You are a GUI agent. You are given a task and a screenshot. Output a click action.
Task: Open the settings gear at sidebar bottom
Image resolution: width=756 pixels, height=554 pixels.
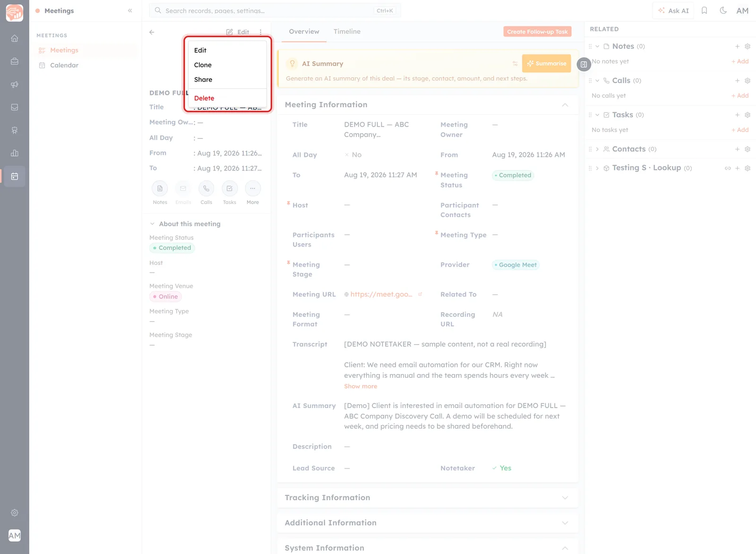(15, 513)
